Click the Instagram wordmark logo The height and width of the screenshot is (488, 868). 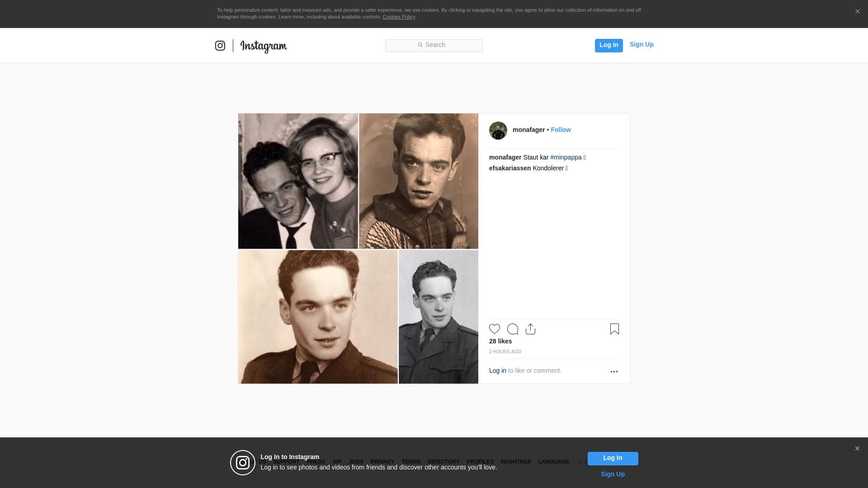point(264,46)
